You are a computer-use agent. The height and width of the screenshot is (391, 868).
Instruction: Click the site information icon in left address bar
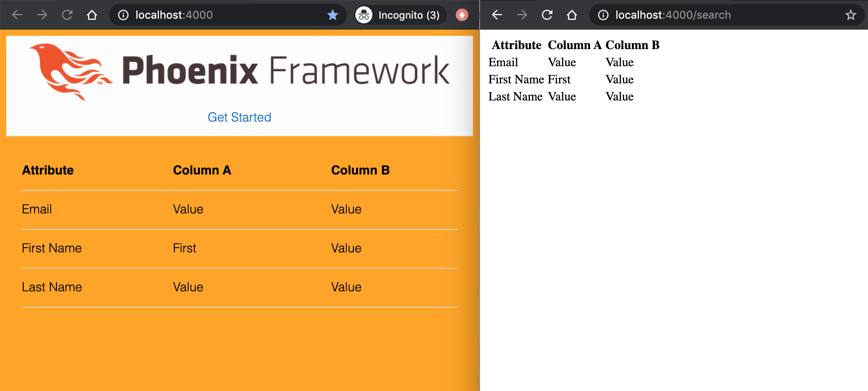pyautogui.click(x=123, y=15)
